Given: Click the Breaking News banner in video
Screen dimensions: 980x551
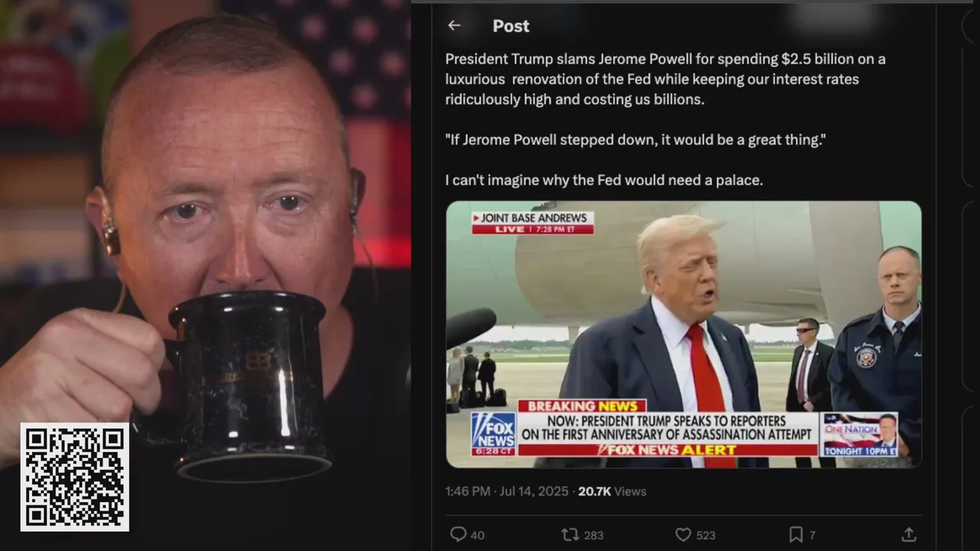Looking at the screenshot, I should (582, 406).
